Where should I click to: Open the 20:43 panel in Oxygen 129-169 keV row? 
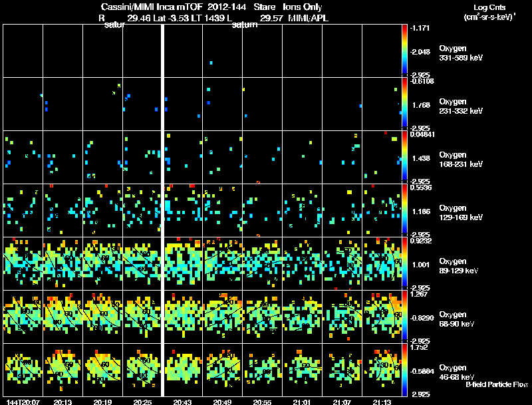coord(184,210)
